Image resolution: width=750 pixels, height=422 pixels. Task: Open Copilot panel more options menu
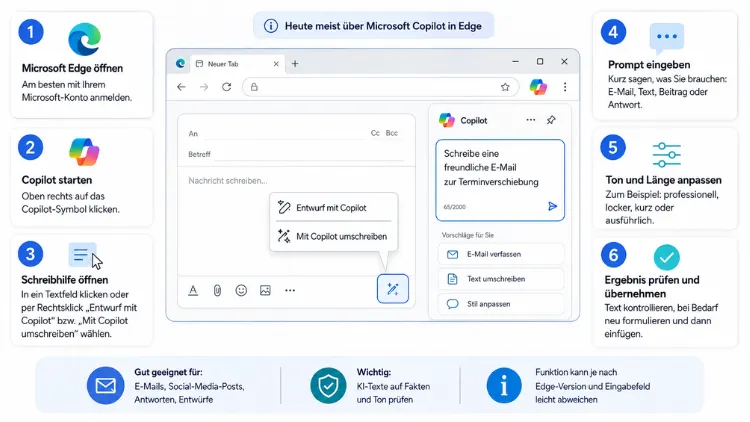(x=531, y=120)
